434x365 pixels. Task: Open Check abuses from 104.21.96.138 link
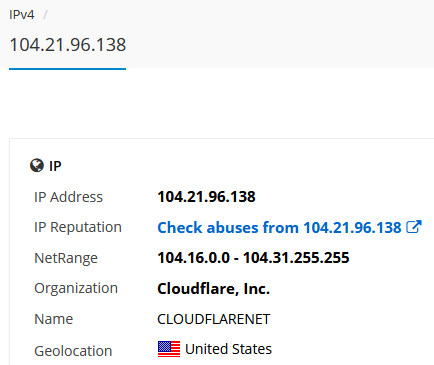coord(279,228)
